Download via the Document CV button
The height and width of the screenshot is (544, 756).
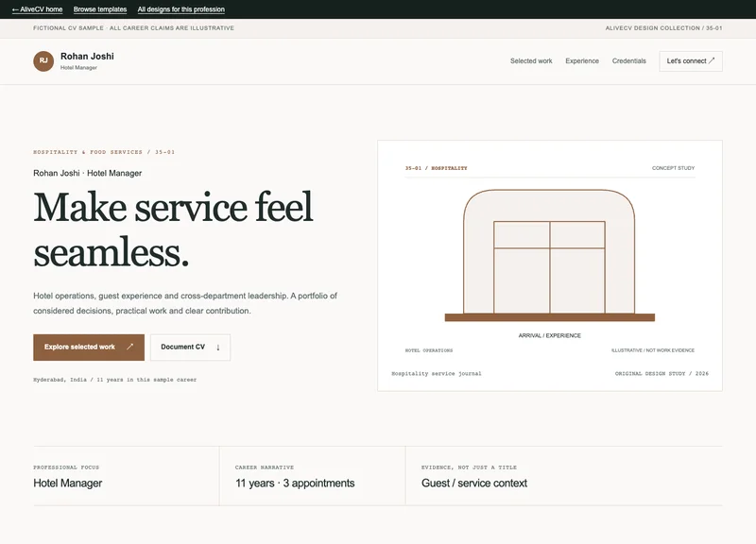pos(190,347)
